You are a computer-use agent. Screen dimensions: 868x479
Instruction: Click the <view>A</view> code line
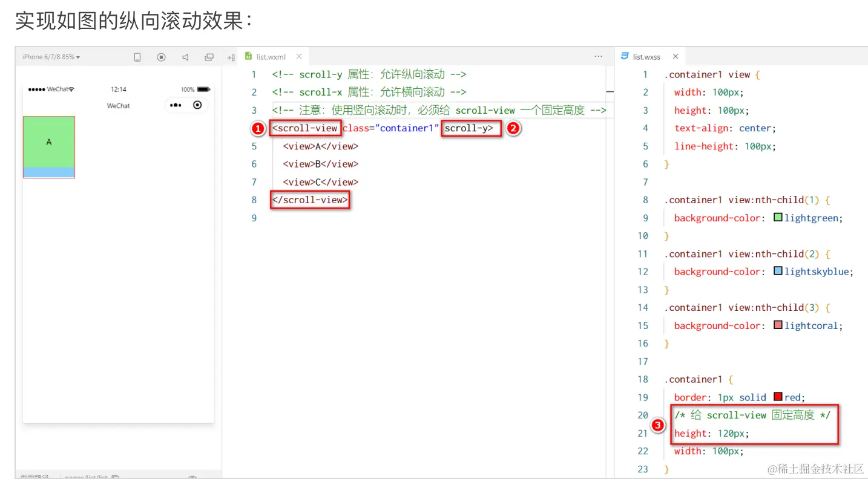321,146
